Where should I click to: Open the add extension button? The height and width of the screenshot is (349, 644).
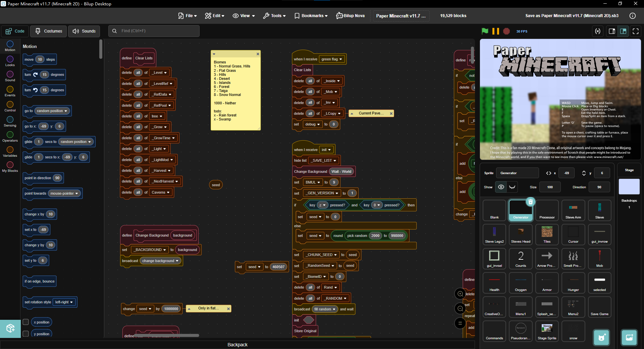10,328
